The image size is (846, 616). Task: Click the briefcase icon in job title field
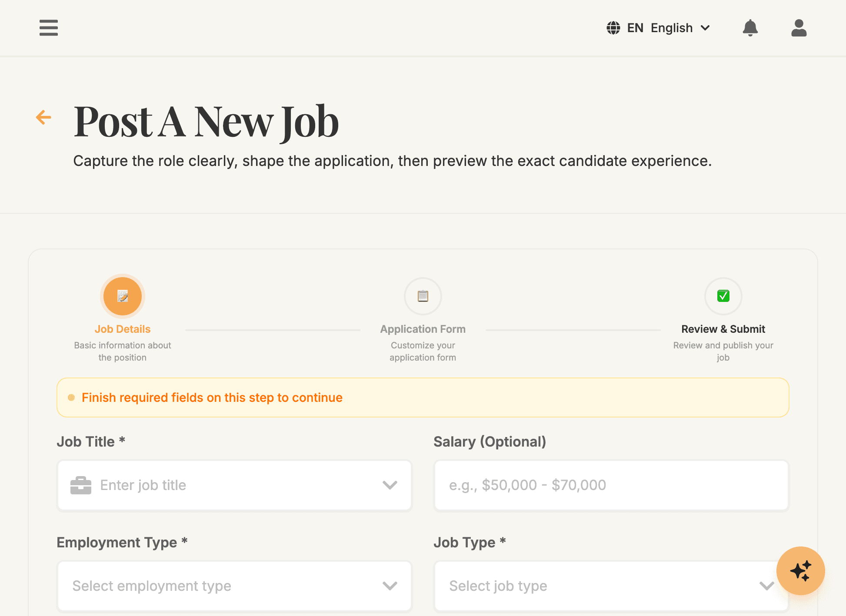[81, 485]
